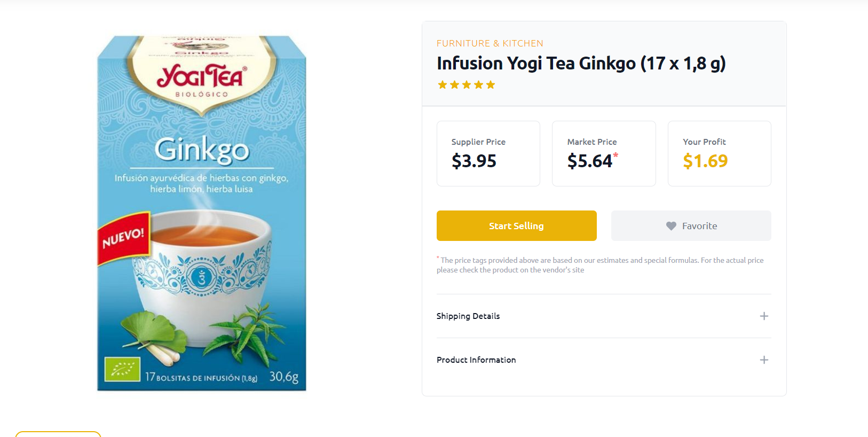Open the Yogi Tea Ginkgo product image
The width and height of the screenshot is (868, 437).
(x=201, y=213)
